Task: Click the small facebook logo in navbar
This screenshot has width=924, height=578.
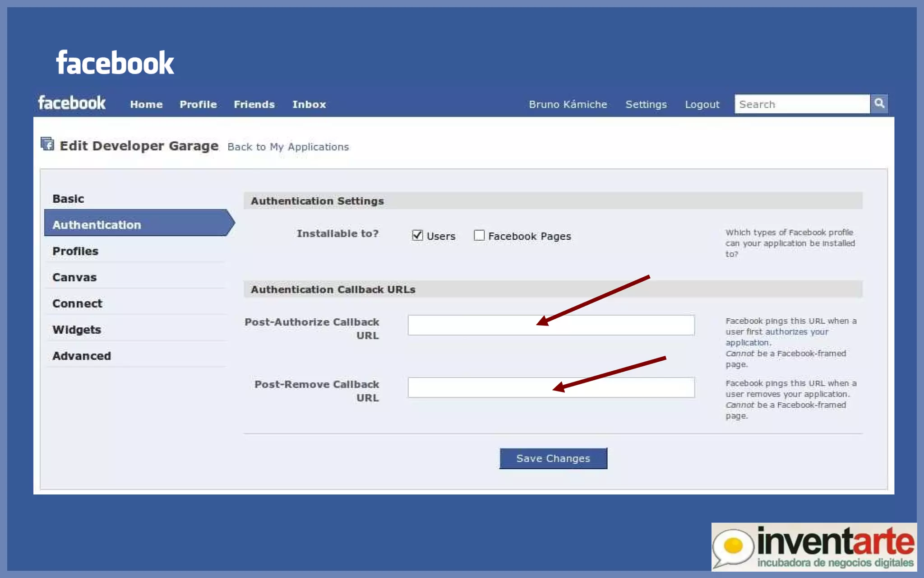Action: [72, 103]
